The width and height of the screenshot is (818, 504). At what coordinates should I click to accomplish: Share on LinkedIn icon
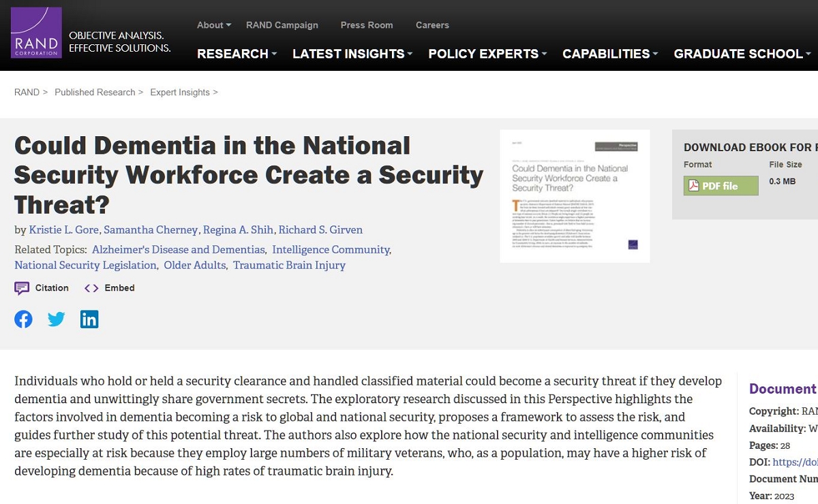[89, 319]
